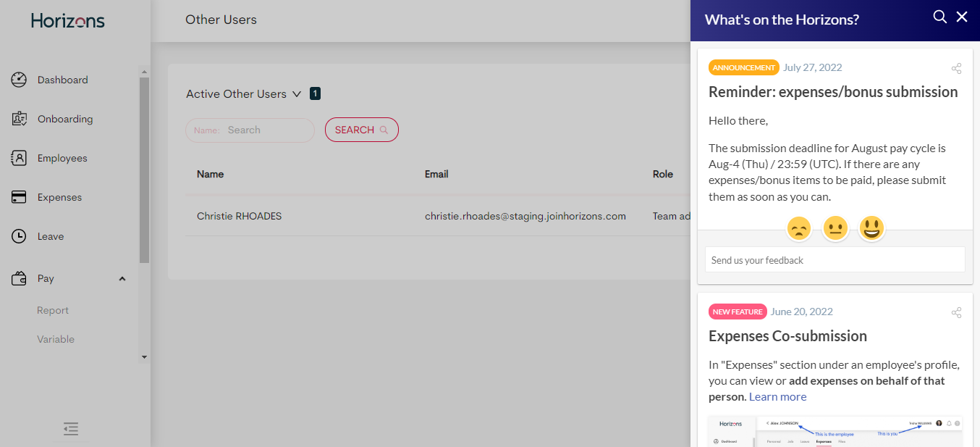Click the sidebar scrollbar down arrow
This screenshot has width=980, height=447.
click(144, 356)
